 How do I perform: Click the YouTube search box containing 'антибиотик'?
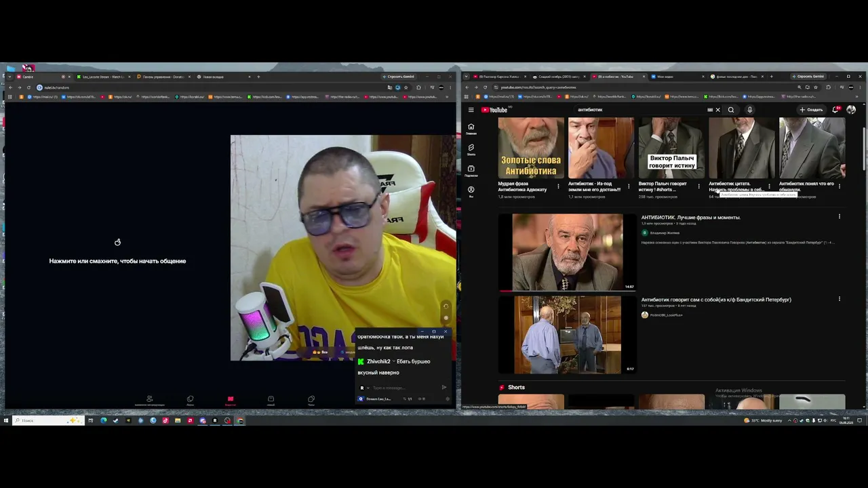coord(641,110)
